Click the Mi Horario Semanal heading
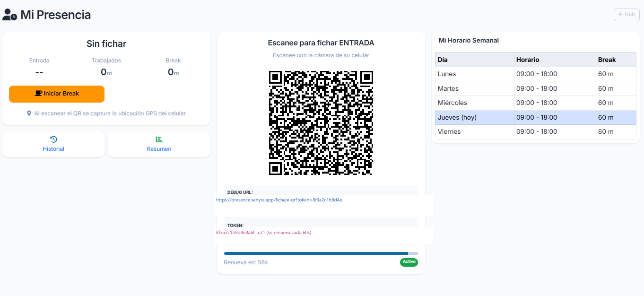Image resolution: width=644 pixels, height=296 pixels. click(x=469, y=41)
